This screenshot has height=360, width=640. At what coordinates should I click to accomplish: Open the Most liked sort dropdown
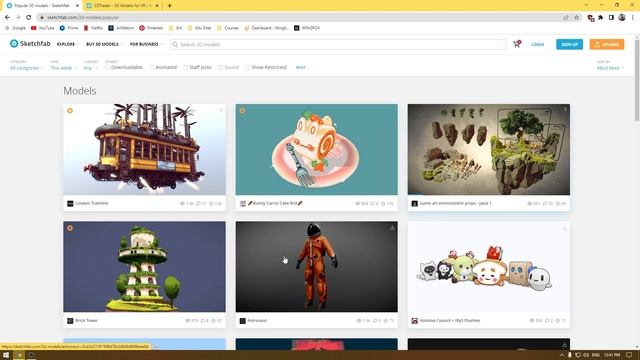coord(610,68)
